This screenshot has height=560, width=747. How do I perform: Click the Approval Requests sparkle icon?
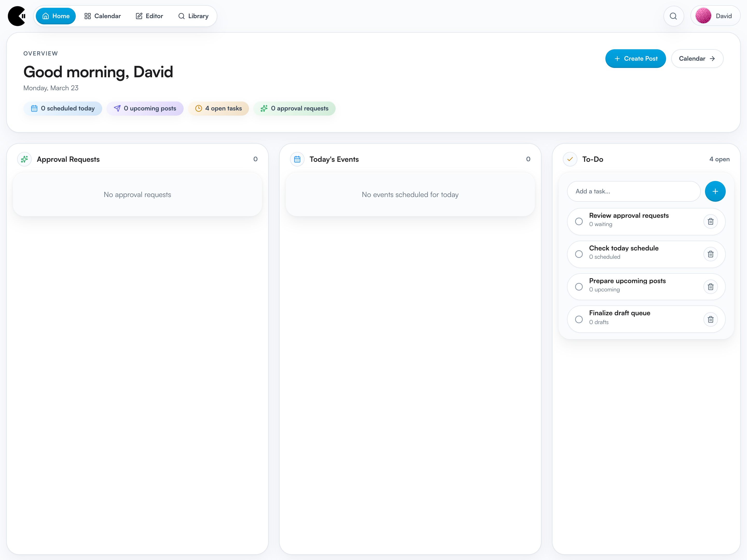click(x=24, y=159)
